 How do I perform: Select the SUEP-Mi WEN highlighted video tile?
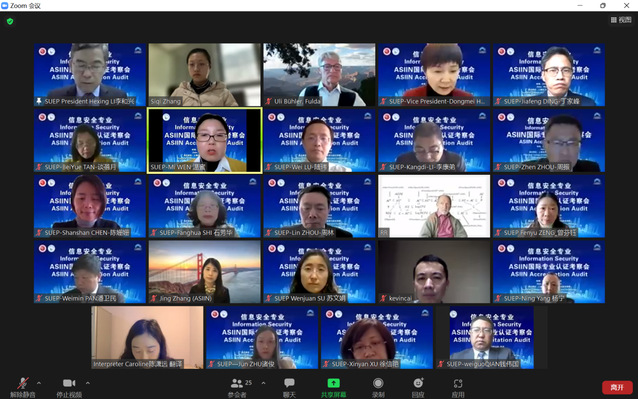coord(205,140)
